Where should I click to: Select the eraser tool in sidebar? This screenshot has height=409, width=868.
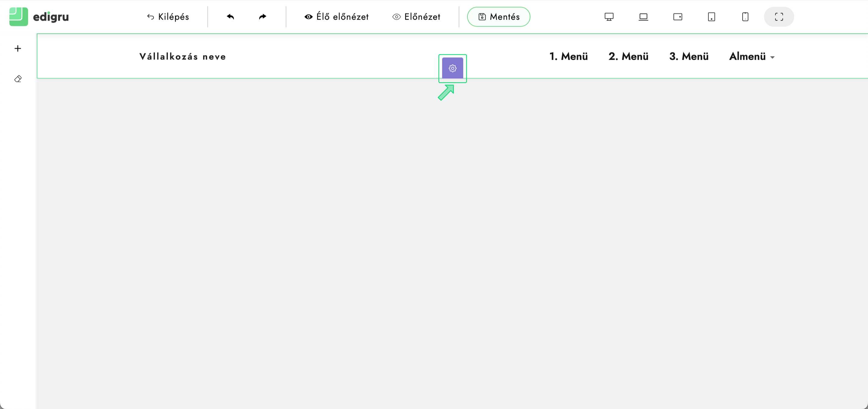tap(18, 79)
